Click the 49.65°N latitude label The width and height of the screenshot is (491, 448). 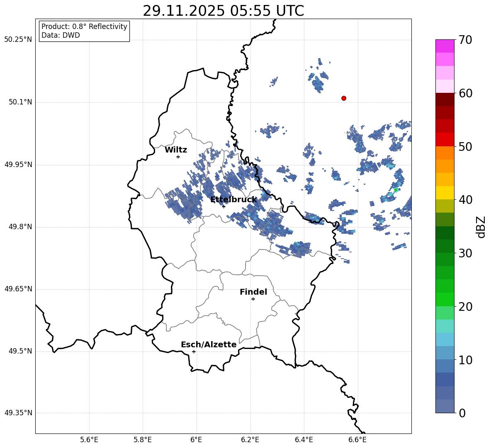point(18,288)
